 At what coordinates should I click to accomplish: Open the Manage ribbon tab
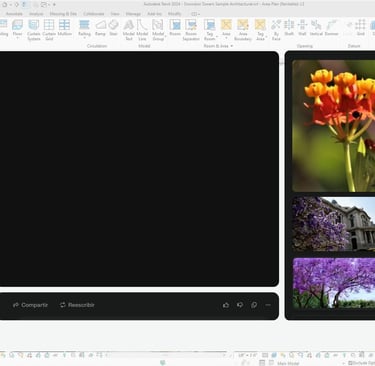pyautogui.click(x=133, y=14)
